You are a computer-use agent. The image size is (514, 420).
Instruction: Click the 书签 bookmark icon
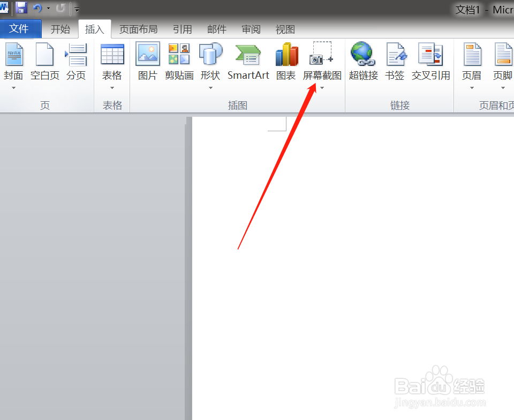tap(397, 55)
